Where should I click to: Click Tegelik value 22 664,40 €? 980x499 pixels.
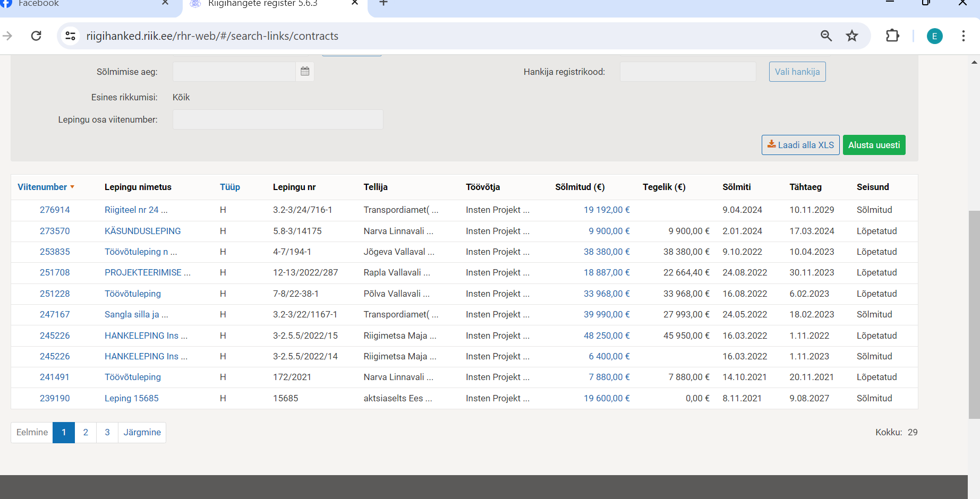(x=686, y=272)
